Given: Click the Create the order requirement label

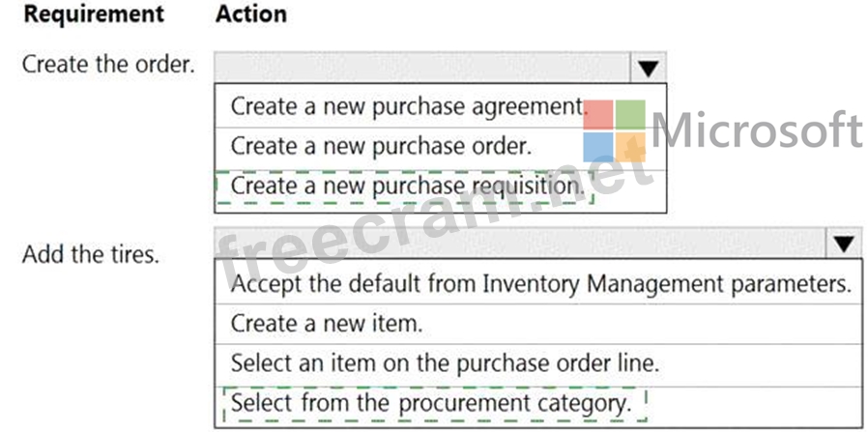Looking at the screenshot, I should 107,66.
